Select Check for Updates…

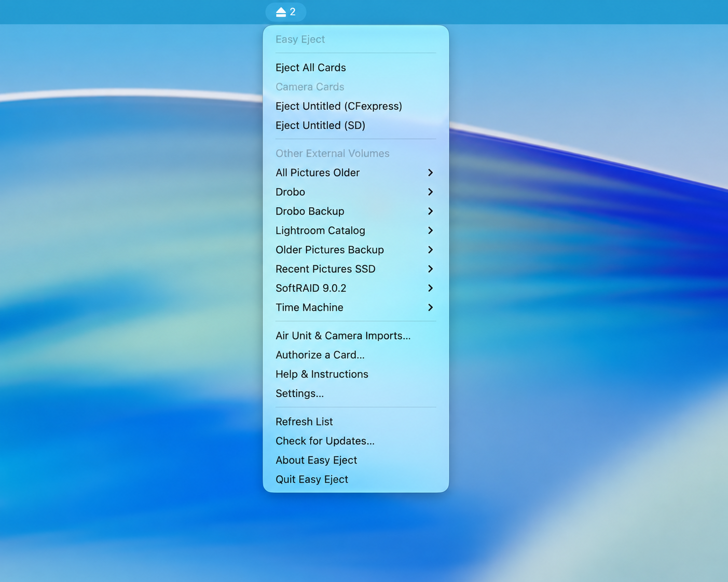[355, 441]
